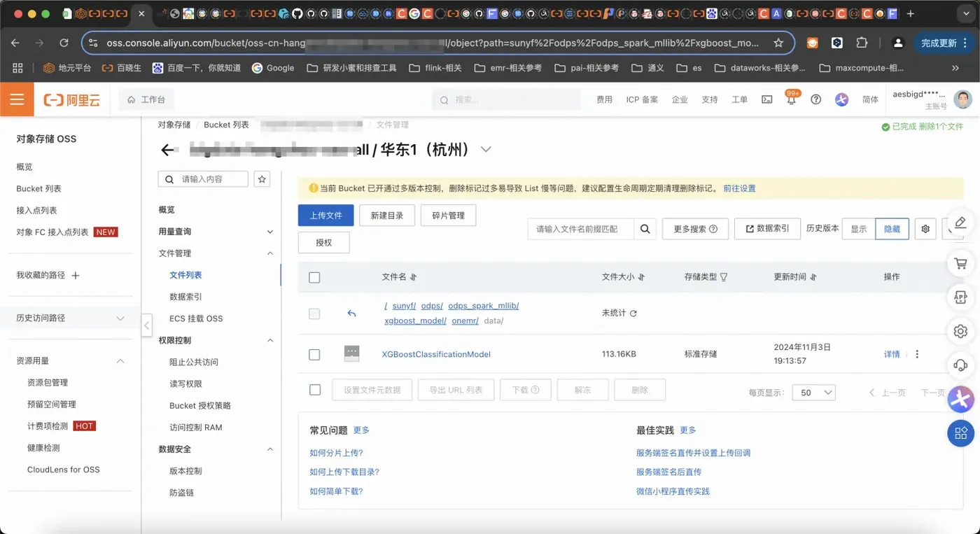Follow the 前往设置 link
Viewport: 980px width, 534px height.
(739, 188)
